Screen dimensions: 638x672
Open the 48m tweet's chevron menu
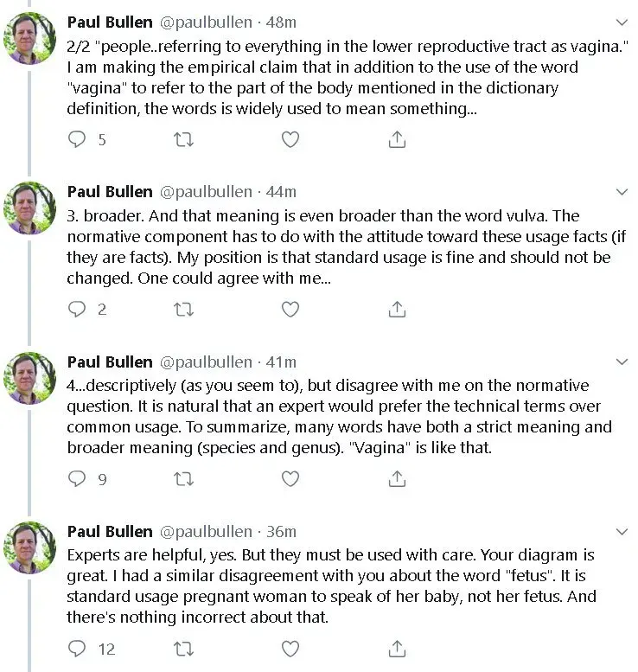[x=621, y=22]
